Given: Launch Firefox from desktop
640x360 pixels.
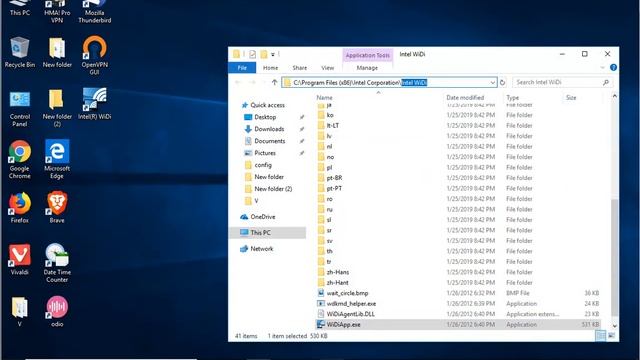Looking at the screenshot, I should click(20, 208).
